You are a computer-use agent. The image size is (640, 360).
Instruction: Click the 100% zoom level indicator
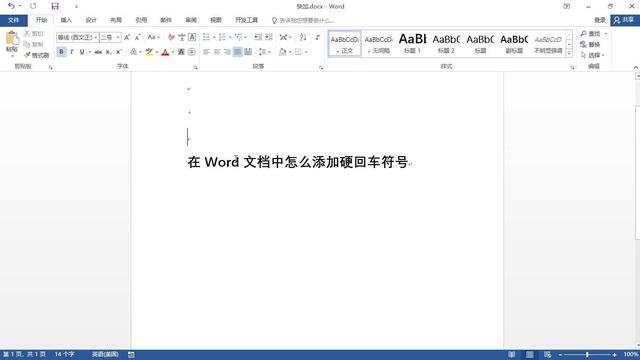click(x=631, y=354)
